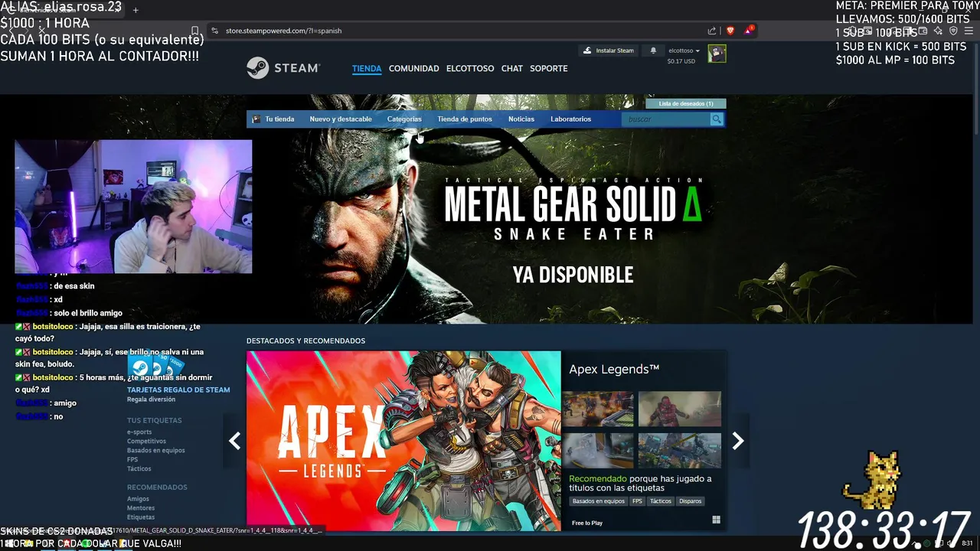This screenshot has height=551, width=980.
Task: Open the Amigos recommendations link
Action: (138, 499)
